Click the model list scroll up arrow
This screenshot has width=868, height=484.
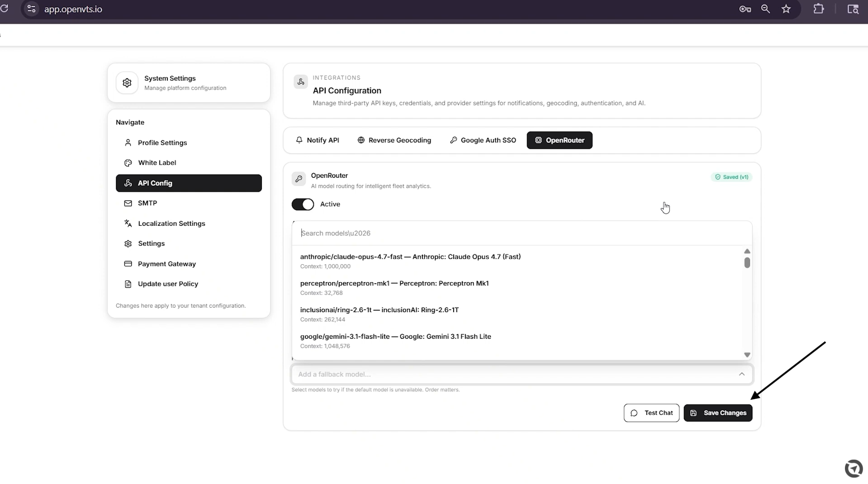click(x=747, y=251)
